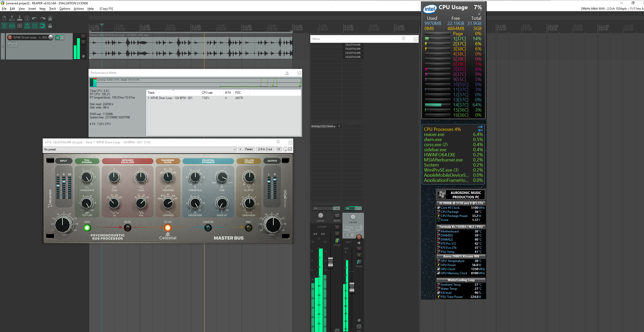Viewport: 644px width, 332px height.
Task: Arm record on KPHE Drum Loop track
Action: [10, 37]
